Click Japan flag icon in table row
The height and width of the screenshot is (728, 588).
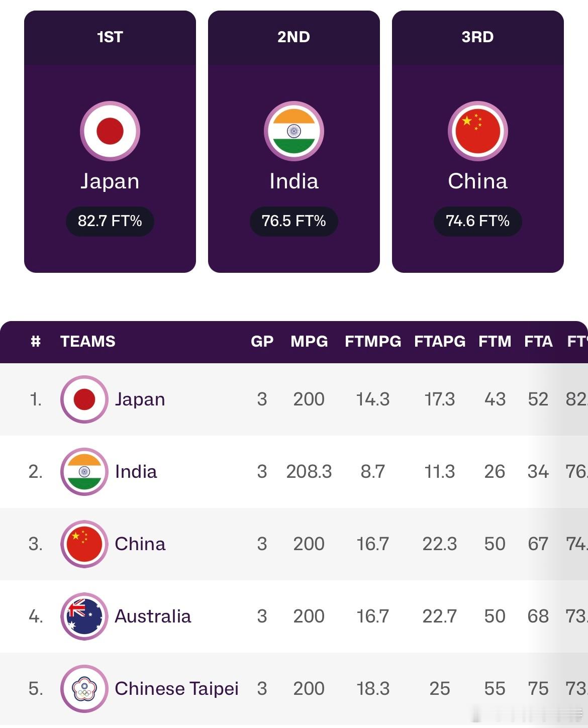pyautogui.click(x=84, y=399)
